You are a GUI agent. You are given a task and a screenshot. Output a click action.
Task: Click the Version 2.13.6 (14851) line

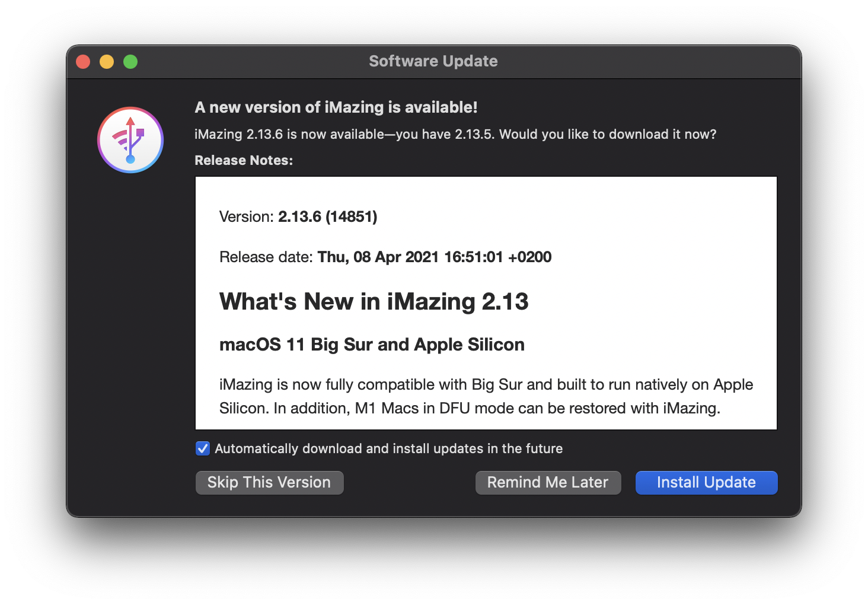[x=298, y=216]
